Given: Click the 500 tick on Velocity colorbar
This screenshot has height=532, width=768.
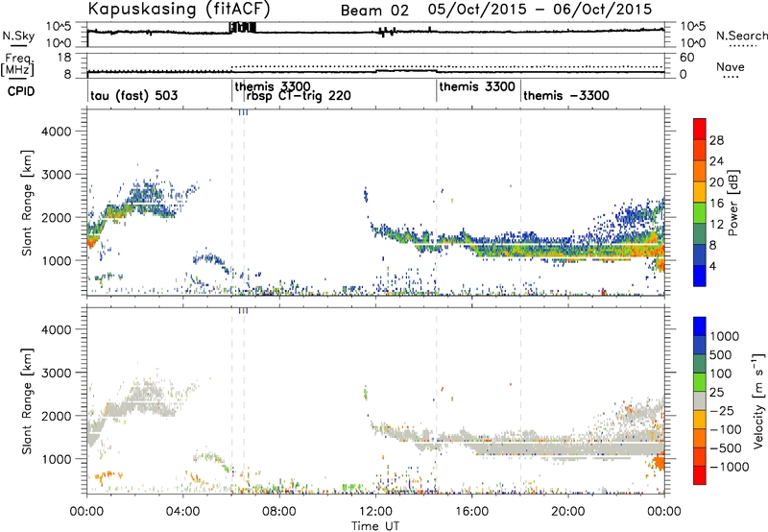Looking at the screenshot, I should pyautogui.click(x=721, y=355).
